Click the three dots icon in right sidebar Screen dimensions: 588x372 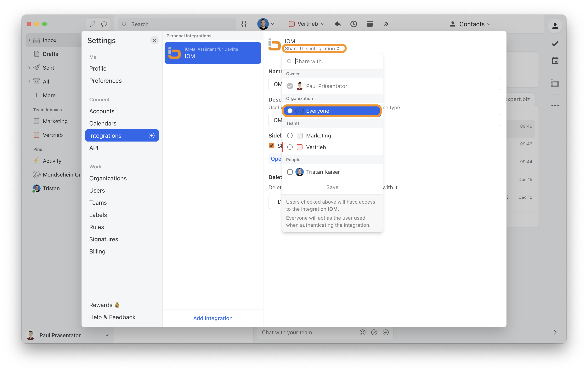click(x=555, y=106)
